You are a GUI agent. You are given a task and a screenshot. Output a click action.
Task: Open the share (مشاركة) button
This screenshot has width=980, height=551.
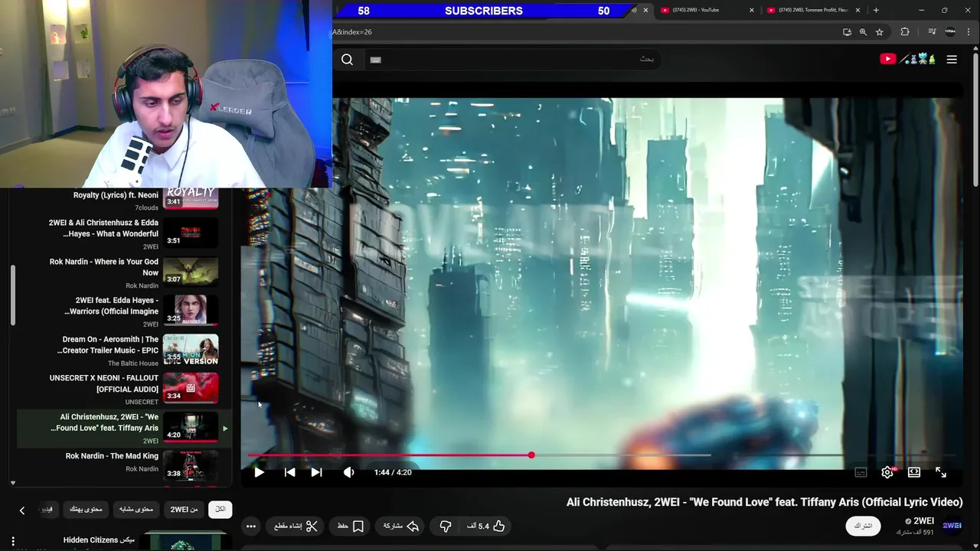[401, 526]
